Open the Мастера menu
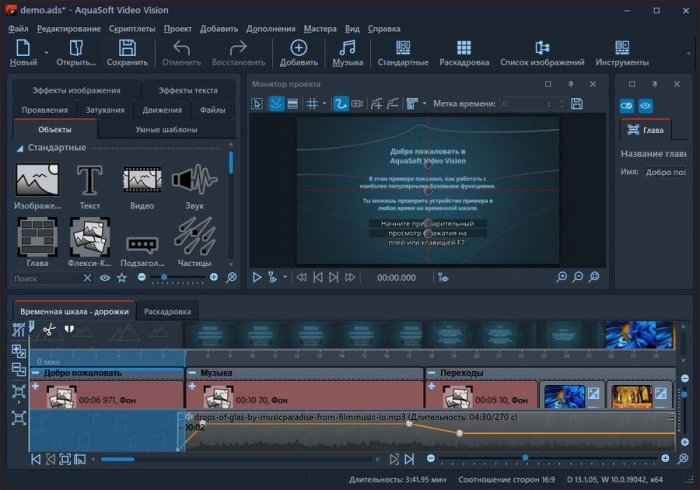The width and height of the screenshot is (700, 490). point(320,28)
